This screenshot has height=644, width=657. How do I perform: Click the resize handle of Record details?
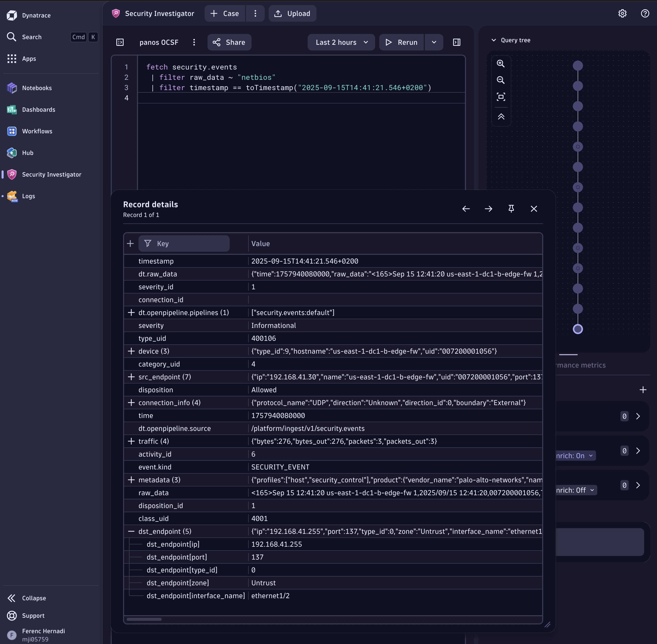click(x=547, y=624)
